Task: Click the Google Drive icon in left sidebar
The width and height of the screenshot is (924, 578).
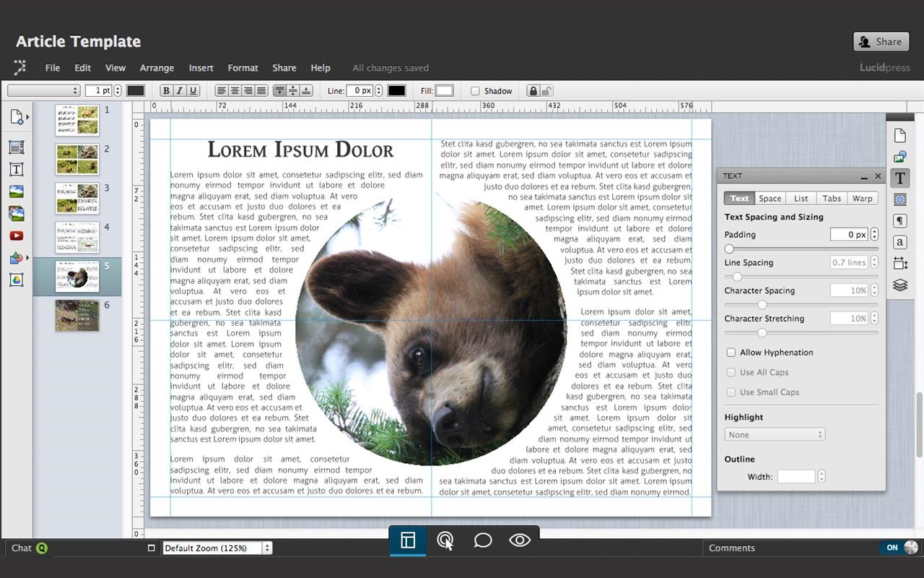Action: pyautogui.click(x=16, y=280)
